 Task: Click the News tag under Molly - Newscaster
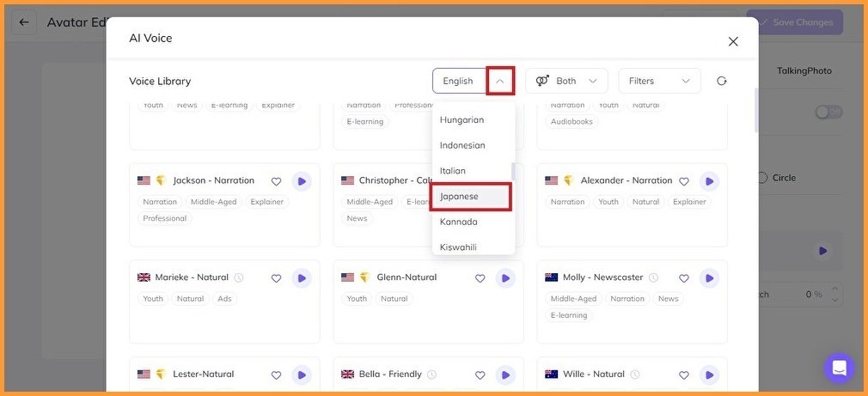pyautogui.click(x=668, y=299)
